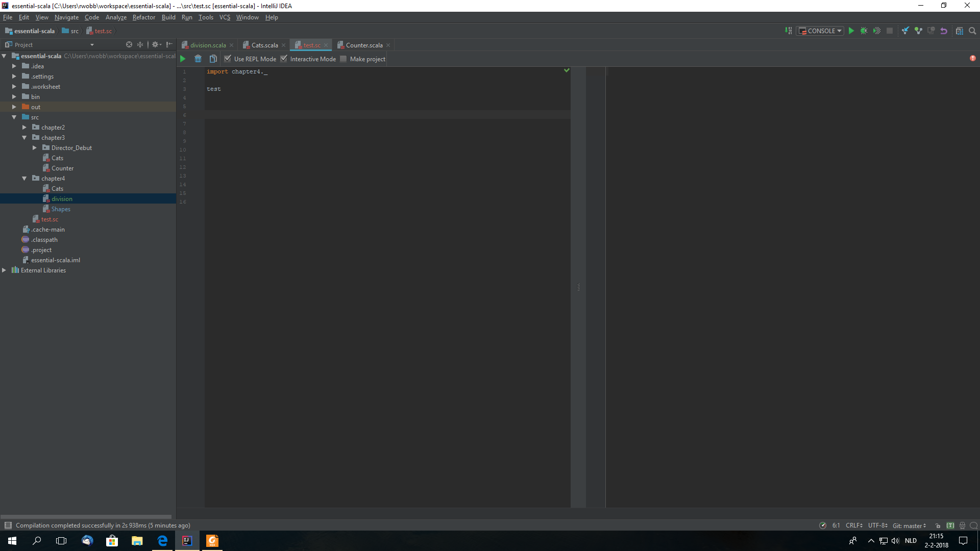This screenshot has height=551, width=980.
Task: Open the Windows Start menu
Action: (12, 541)
